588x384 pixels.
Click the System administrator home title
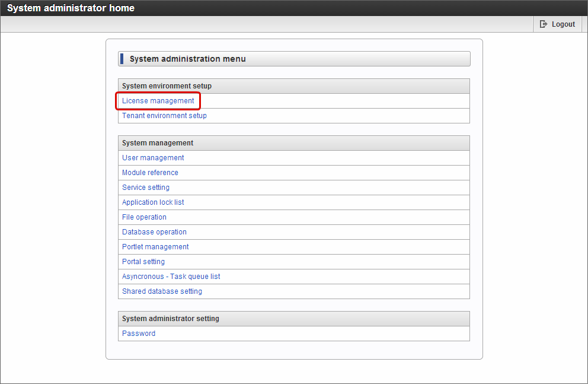point(71,8)
